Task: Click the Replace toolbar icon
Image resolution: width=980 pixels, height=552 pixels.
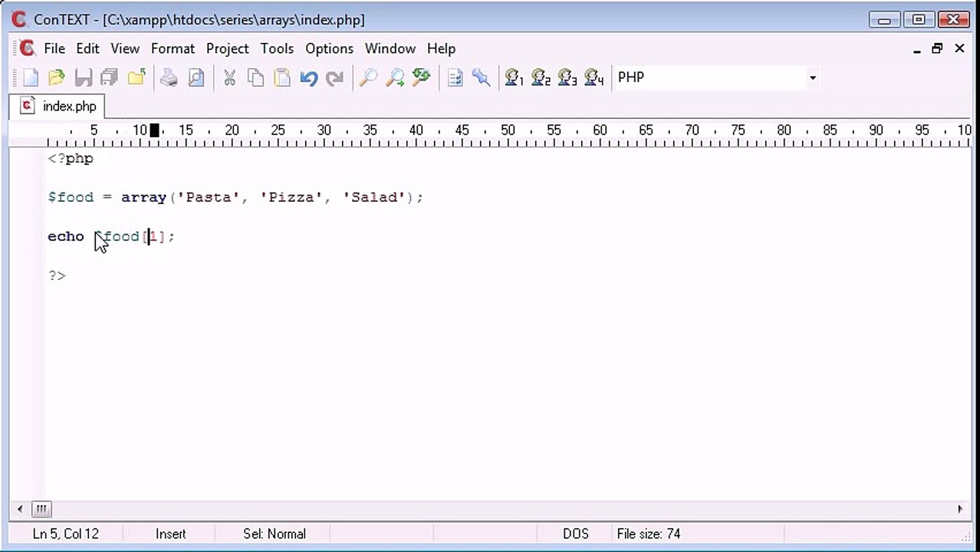Action: tap(421, 77)
